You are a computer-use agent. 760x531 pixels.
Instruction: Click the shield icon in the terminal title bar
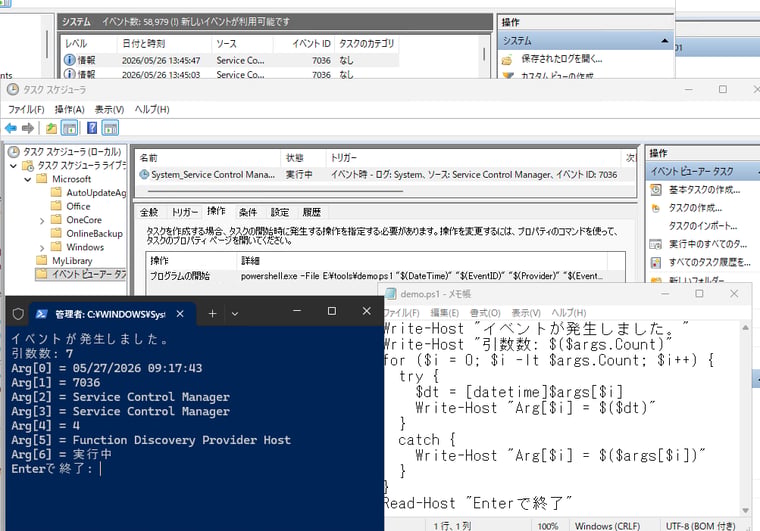(18, 314)
